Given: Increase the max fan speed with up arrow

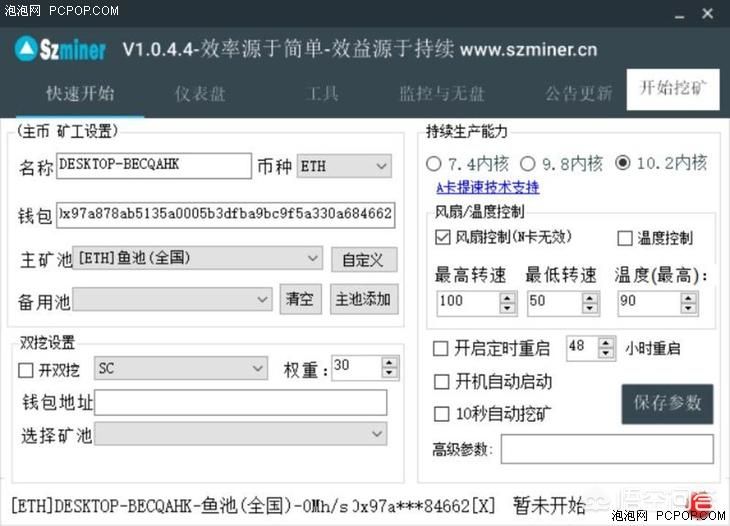Looking at the screenshot, I should click(507, 296).
